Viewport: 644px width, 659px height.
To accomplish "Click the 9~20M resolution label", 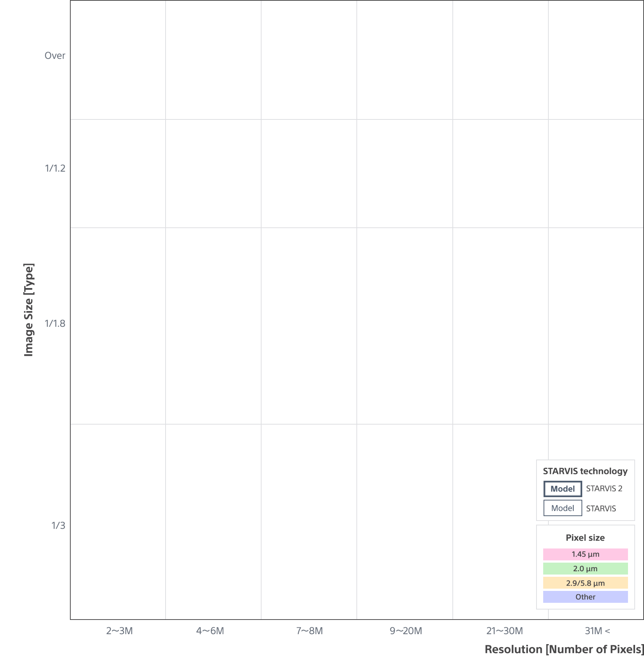I will [406, 631].
